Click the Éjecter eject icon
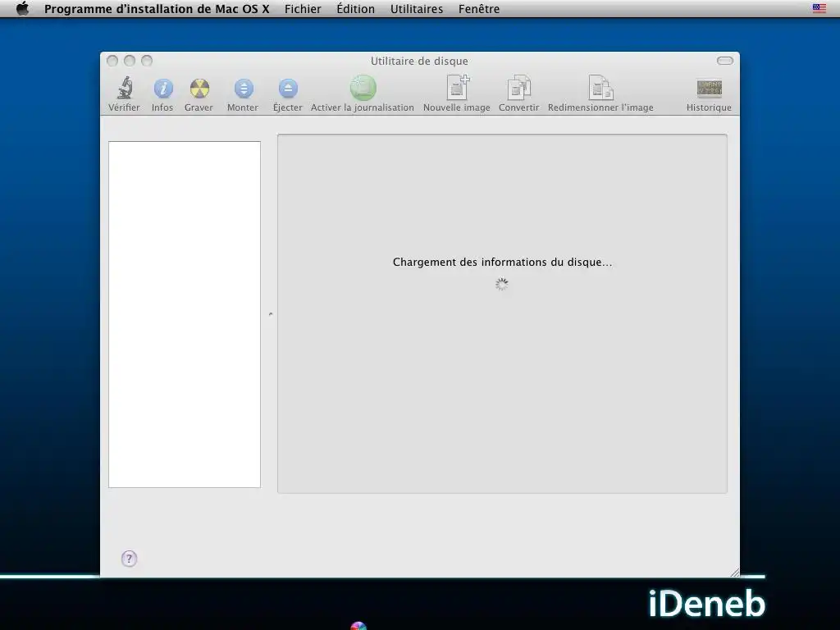Viewport: 840px width, 630px height. [x=288, y=89]
